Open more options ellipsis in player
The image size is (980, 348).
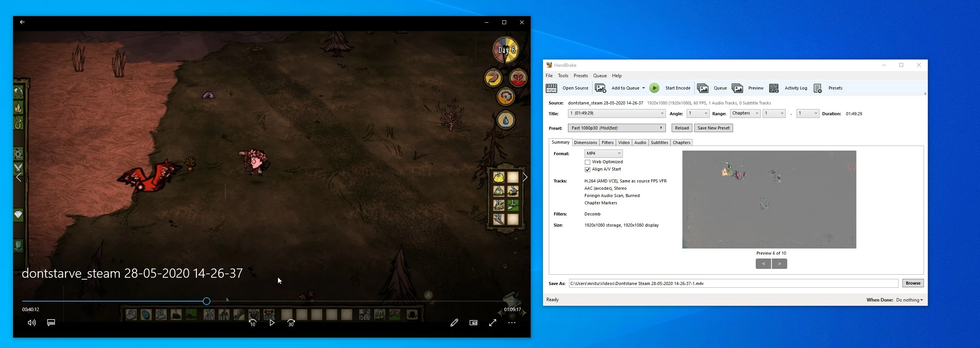[512, 323]
